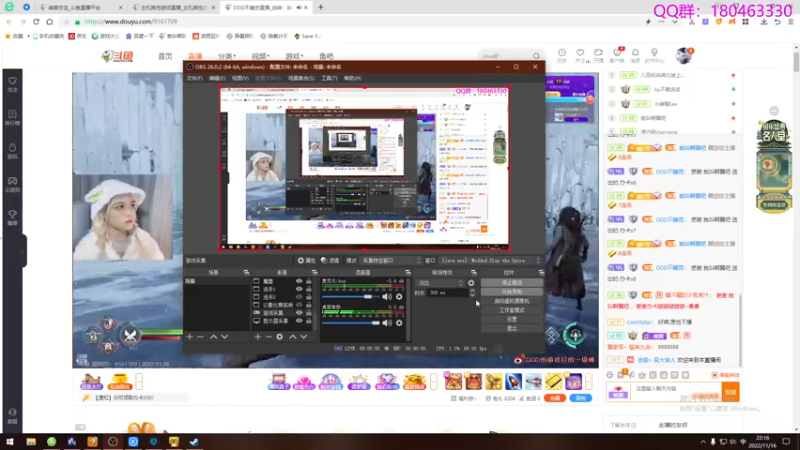
Task: Open OBS Settings (设置) button
Action: coord(512,319)
